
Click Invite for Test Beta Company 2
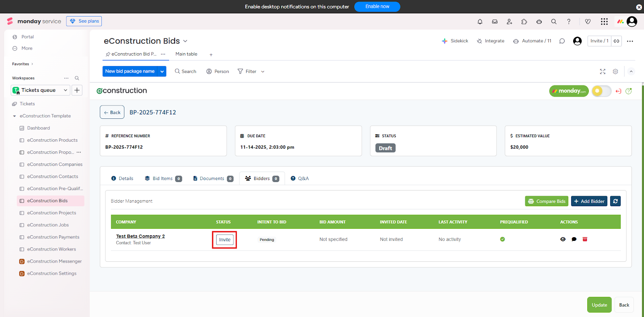point(225,240)
